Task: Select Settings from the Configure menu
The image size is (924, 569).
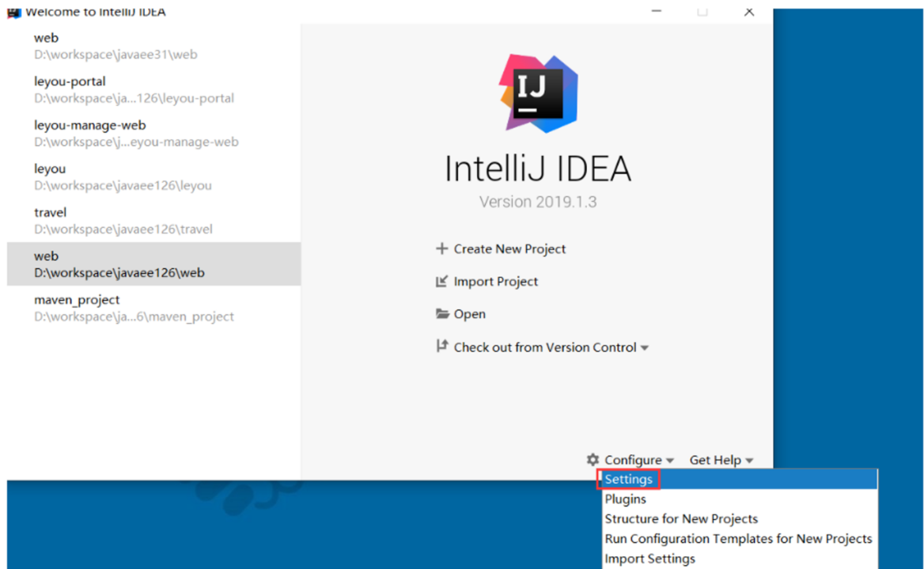Action: (739, 479)
